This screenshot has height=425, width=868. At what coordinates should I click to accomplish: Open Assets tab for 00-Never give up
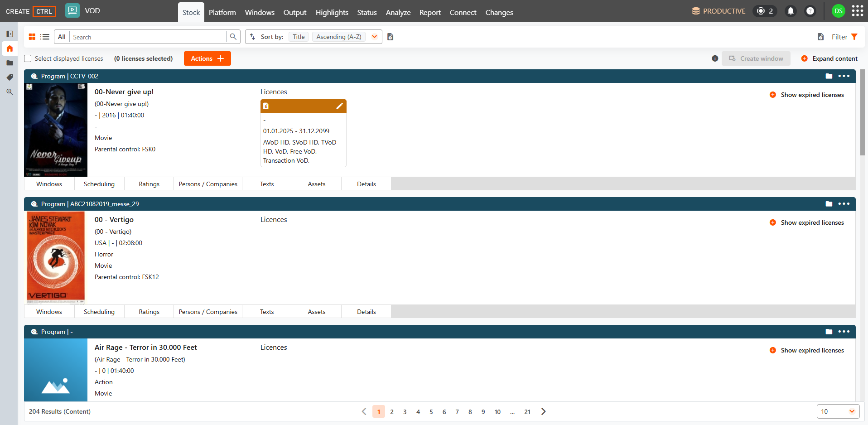(317, 184)
